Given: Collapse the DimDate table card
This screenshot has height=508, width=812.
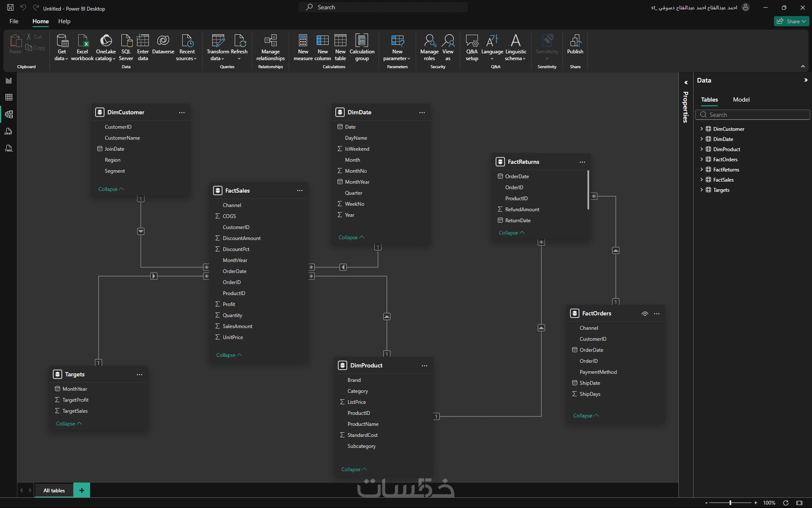Looking at the screenshot, I should (x=351, y=237).
